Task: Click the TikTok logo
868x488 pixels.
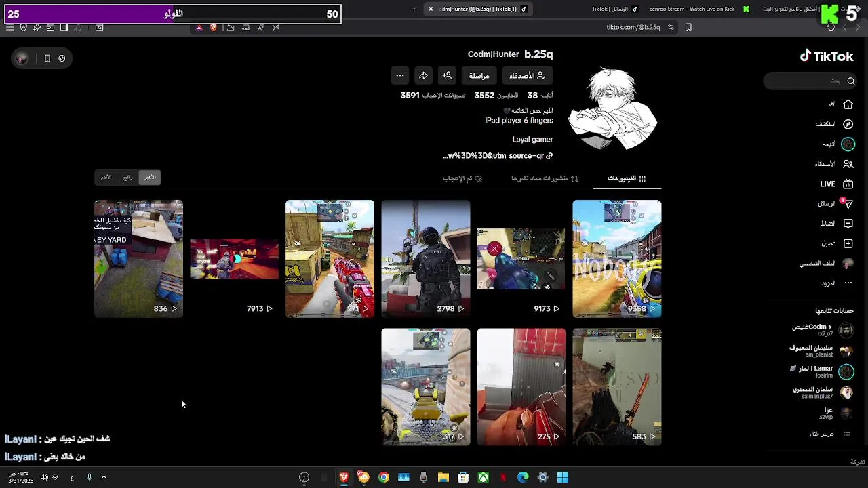Action: click(x=826, y=56)
